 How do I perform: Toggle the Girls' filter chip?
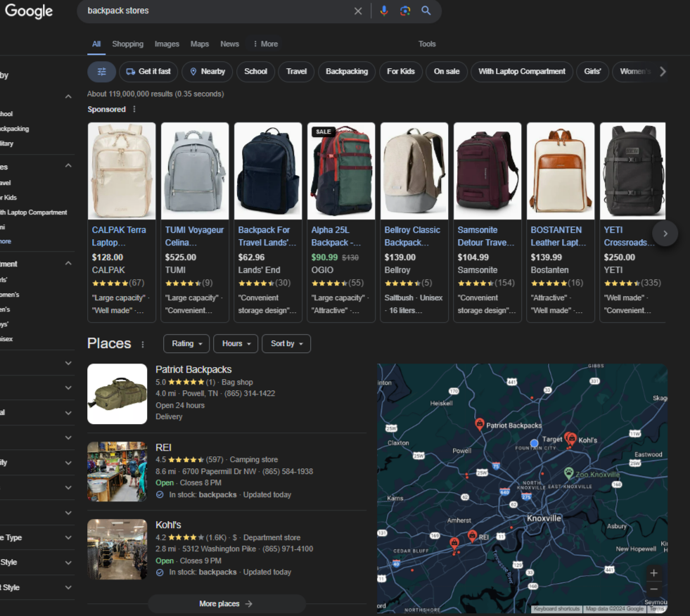(x=592, y=72)
